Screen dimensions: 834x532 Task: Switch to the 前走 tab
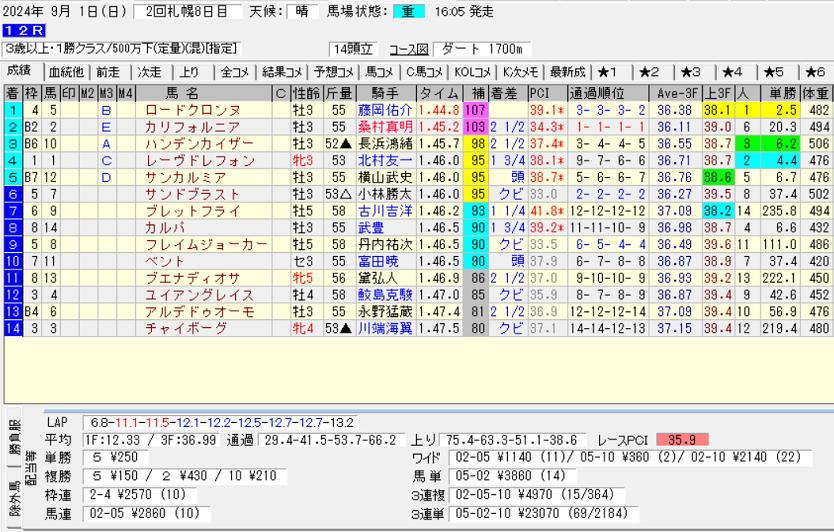click(108, 71)
